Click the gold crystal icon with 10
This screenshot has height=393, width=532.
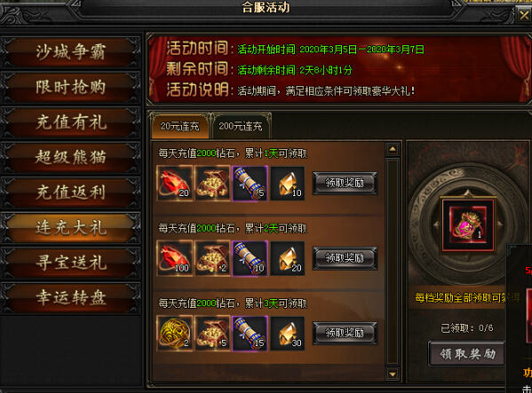[288, 184]
